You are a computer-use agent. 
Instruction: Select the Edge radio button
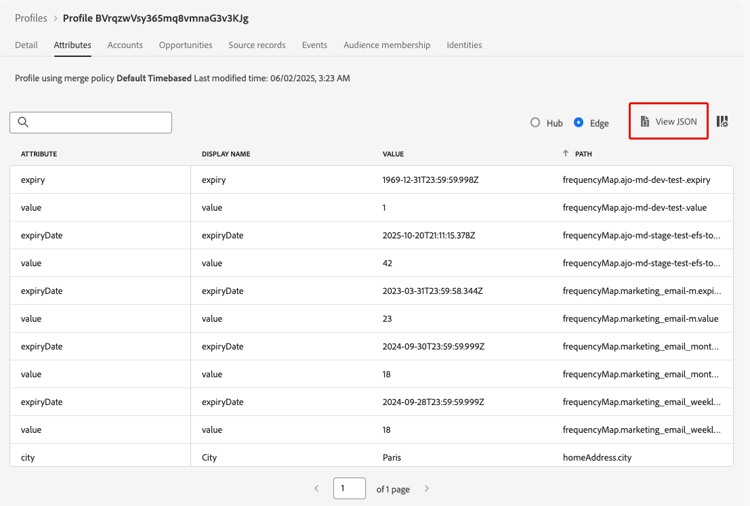tap(578, 123)
